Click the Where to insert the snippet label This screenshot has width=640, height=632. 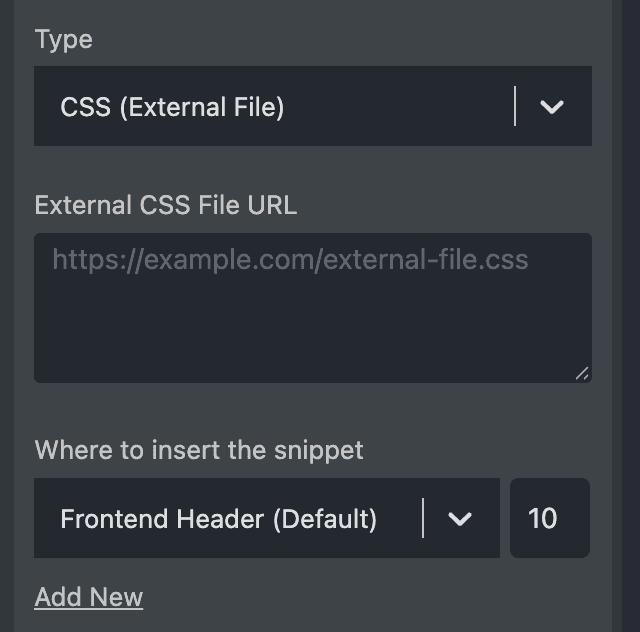[199, 450]
